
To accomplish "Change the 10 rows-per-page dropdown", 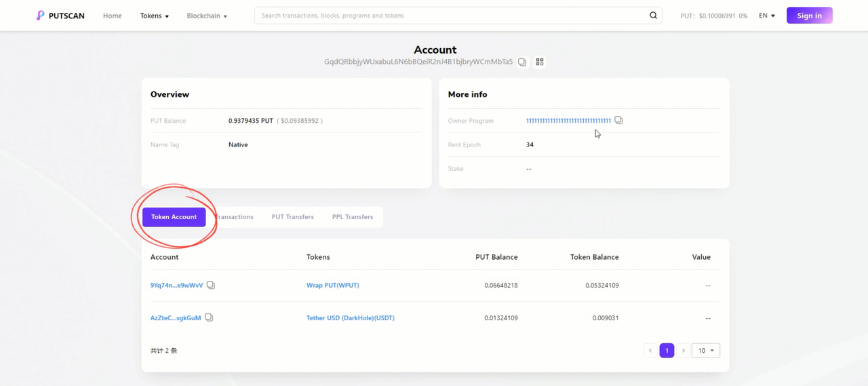I will click(705, 351).
